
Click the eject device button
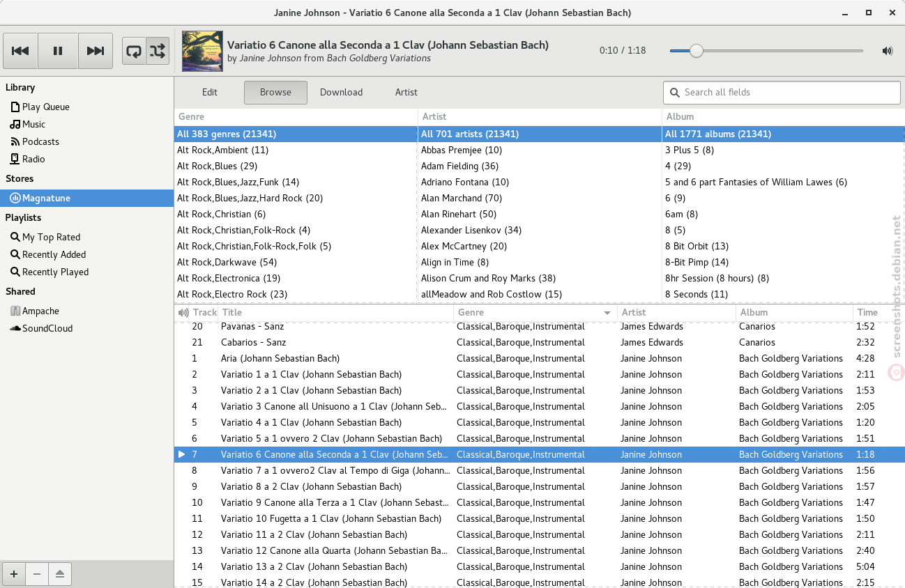coord(60,574)
